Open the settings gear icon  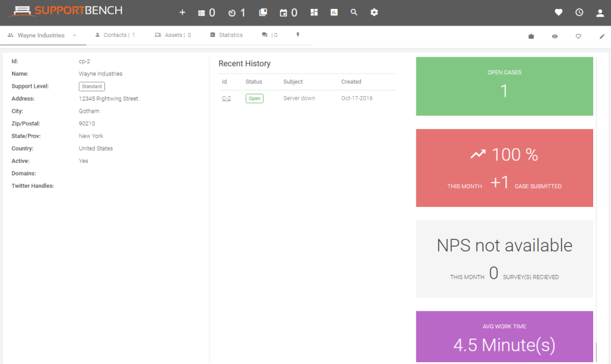click(374, 13)
